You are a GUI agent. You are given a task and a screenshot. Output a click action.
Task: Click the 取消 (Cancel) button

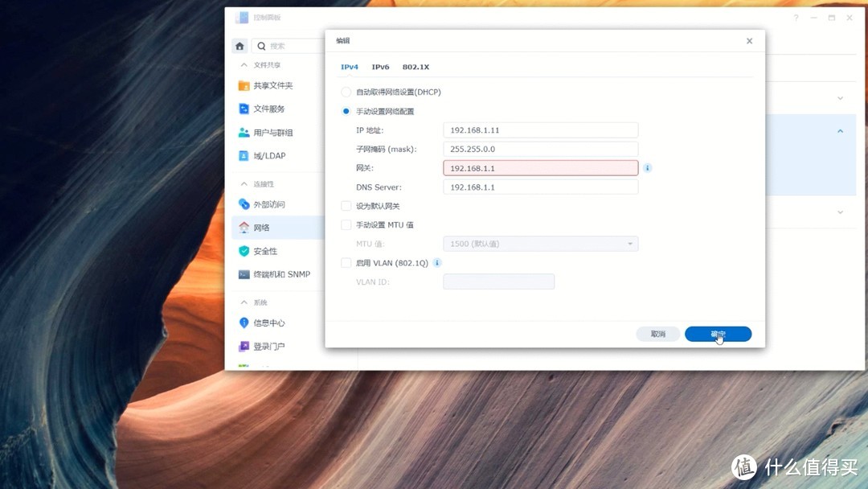[x=657, y=334]
